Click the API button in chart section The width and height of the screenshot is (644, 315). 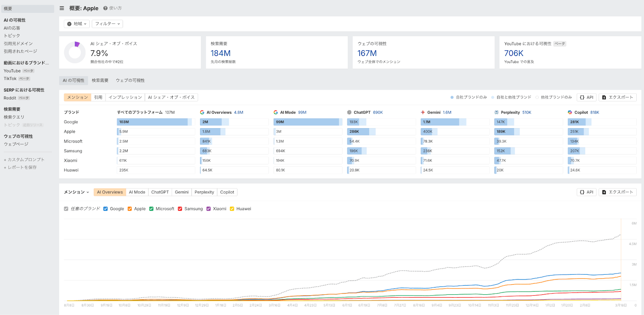point(586,192)
